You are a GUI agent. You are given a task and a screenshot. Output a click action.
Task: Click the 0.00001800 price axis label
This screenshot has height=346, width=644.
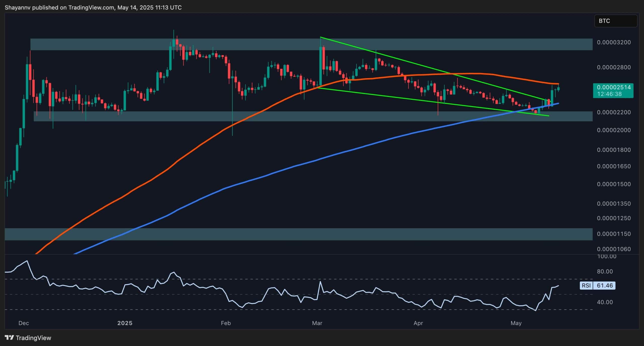click(614, 150)
